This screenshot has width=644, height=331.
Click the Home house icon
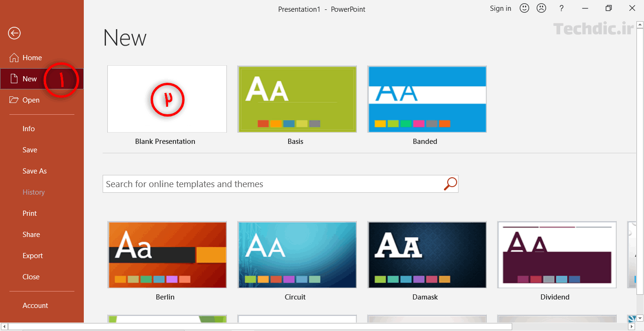[14, 57]
